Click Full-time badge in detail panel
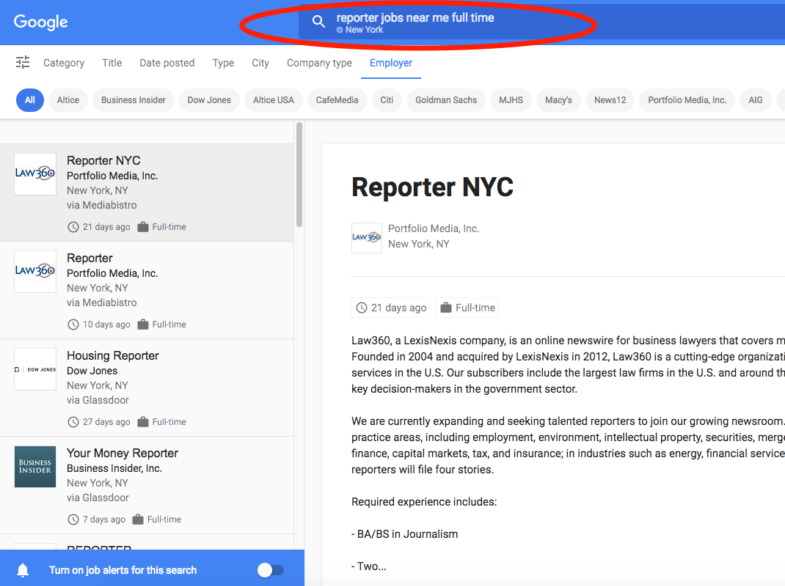 point(468,308)
